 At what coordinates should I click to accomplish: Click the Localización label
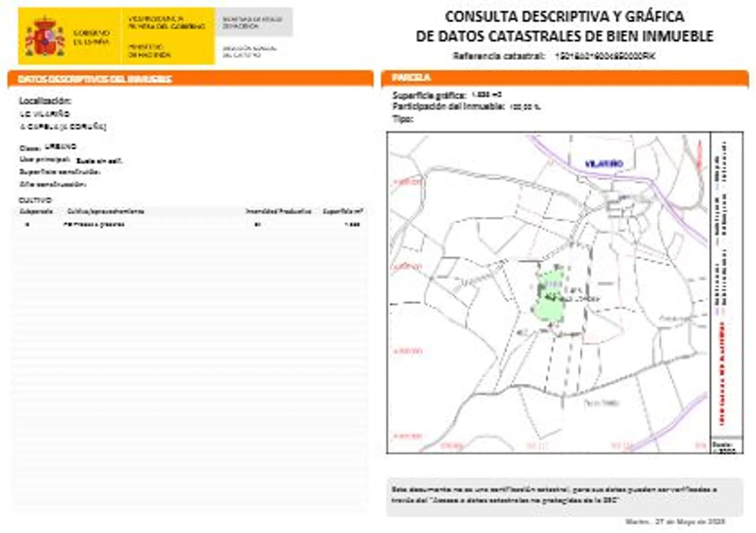[45, 101]
